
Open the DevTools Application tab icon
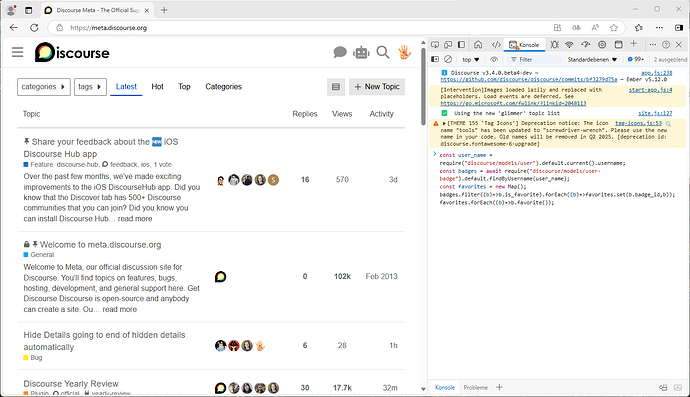(618, 44)
